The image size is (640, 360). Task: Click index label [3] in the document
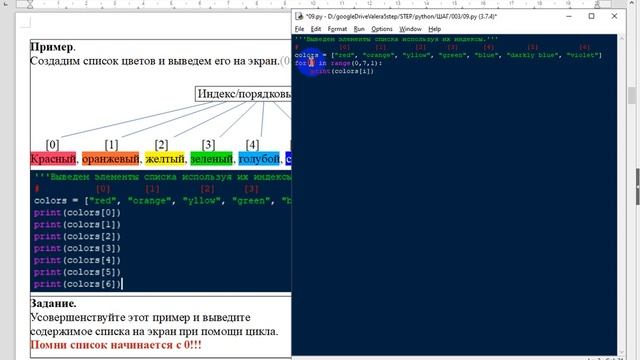point(208,144)
